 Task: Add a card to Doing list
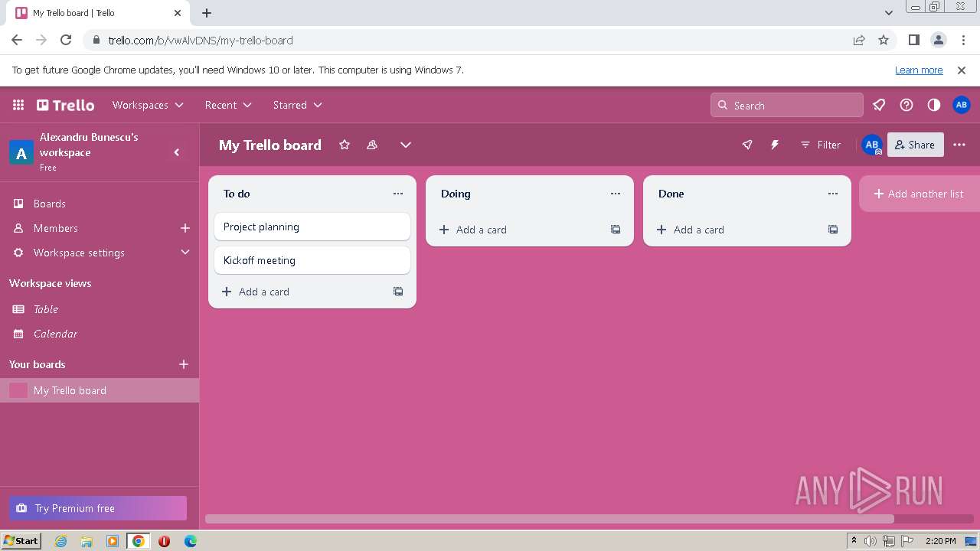click(518, 230)
